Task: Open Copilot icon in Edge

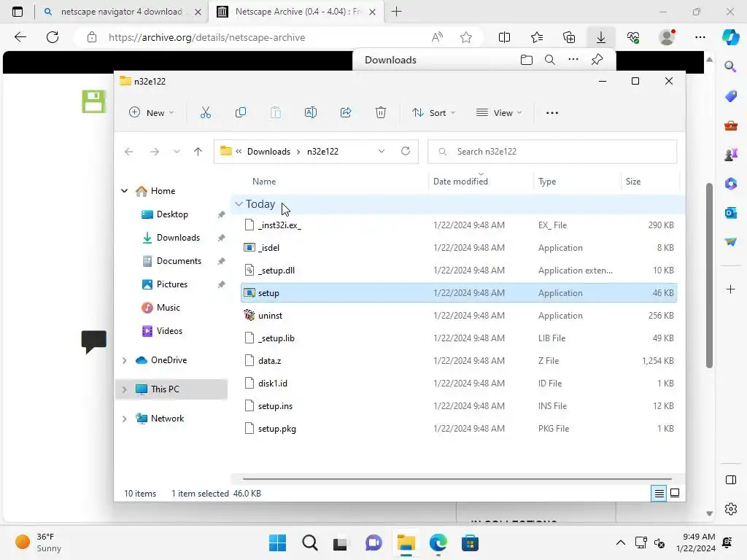Action: click(x=730, y=37)
